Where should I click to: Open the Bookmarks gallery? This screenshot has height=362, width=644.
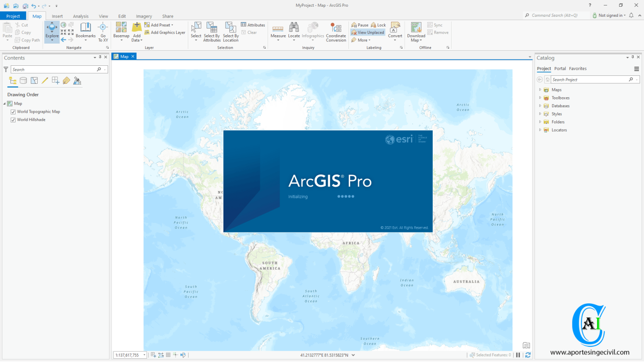click(x=85, y=31)
